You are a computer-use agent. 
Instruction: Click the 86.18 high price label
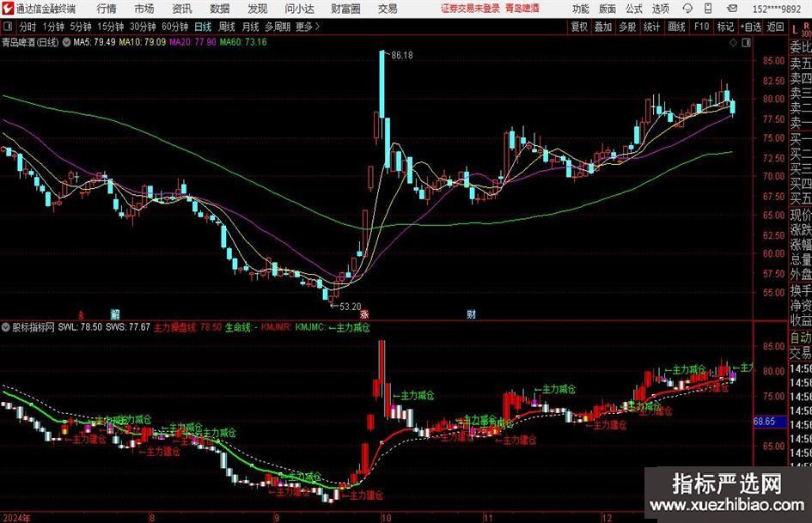pos(402,55)
